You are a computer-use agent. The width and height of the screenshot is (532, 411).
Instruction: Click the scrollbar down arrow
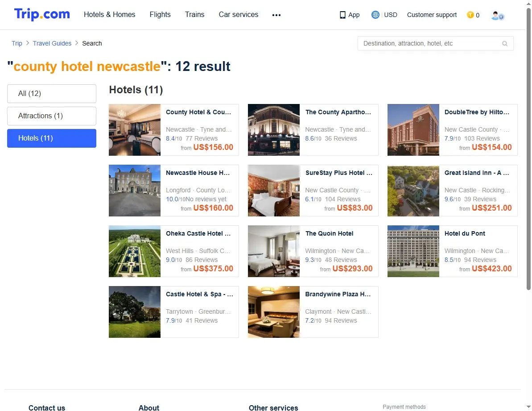coord(528,407)
